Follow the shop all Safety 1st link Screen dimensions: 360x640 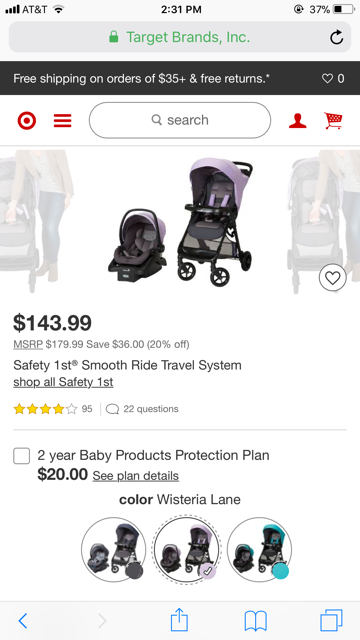[63, 382]
